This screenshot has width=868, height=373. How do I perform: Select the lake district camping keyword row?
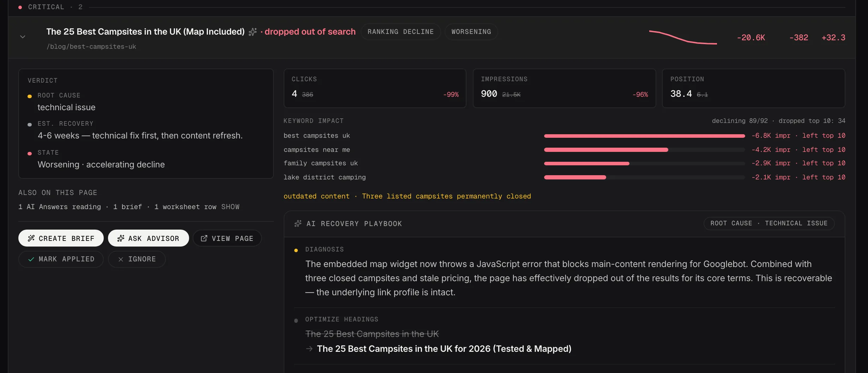(565, 177)
